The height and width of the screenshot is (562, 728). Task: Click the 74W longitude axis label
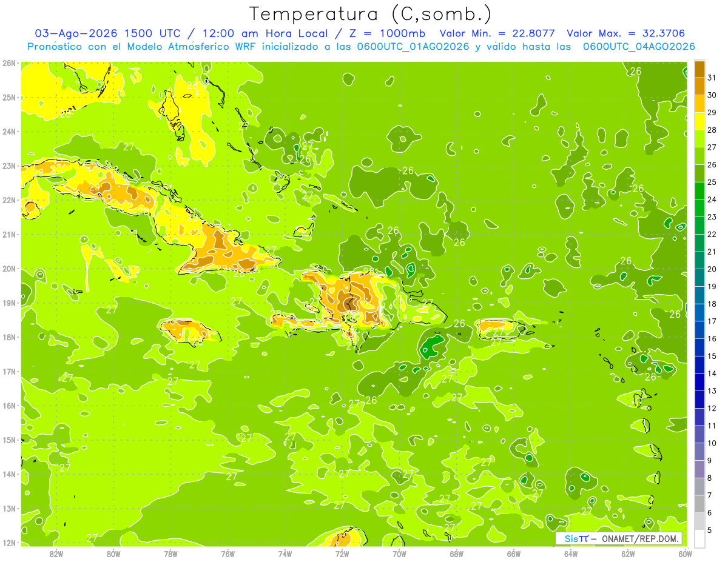coord(285,553)
